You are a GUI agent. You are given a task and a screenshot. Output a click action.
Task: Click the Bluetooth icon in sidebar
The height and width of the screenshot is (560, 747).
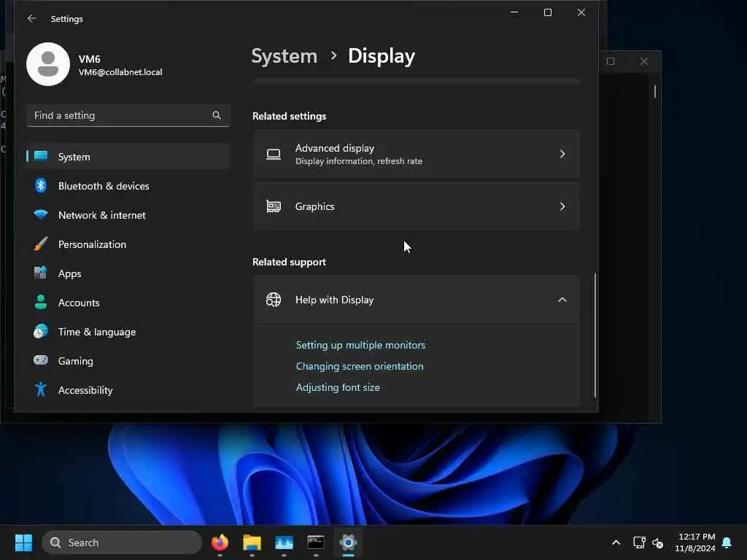click(41, 185)
